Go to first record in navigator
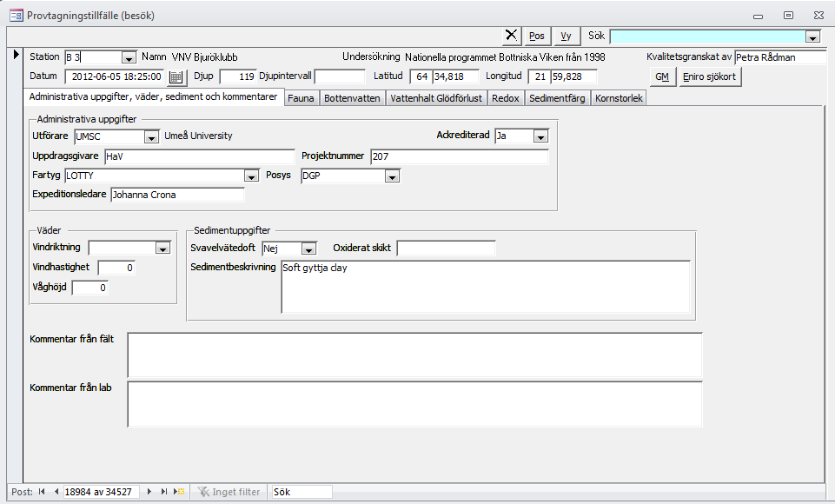Viewport: 835px width, 504px height. 42,492
